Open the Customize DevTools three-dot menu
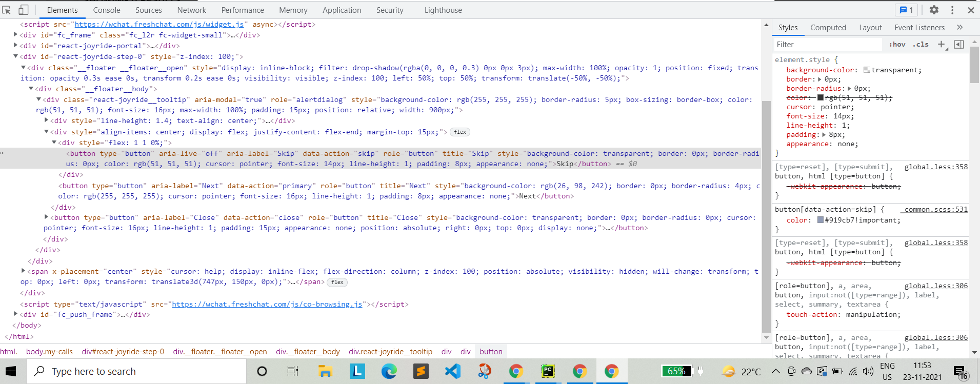The width and height of the screenshot is (980, 384). click(x=952, y=10)
